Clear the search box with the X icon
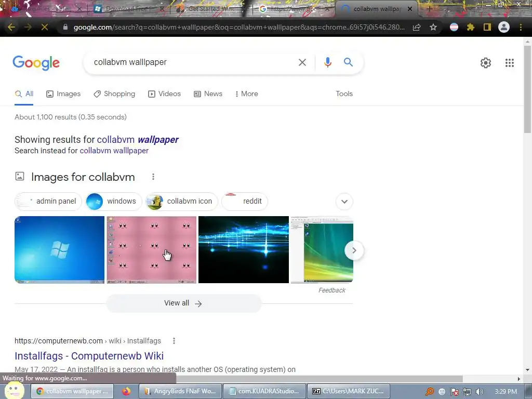 [x=302, y=62]
